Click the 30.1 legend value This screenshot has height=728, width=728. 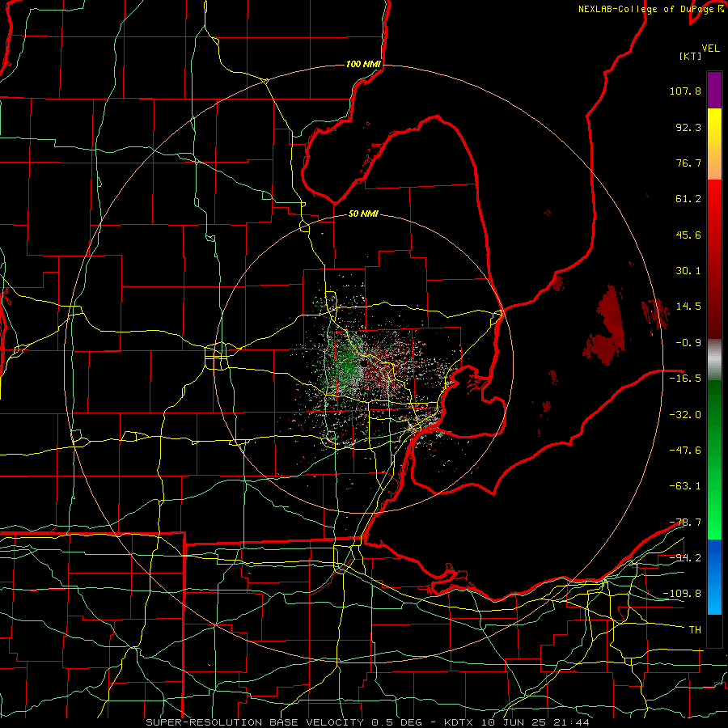[688, 271]
